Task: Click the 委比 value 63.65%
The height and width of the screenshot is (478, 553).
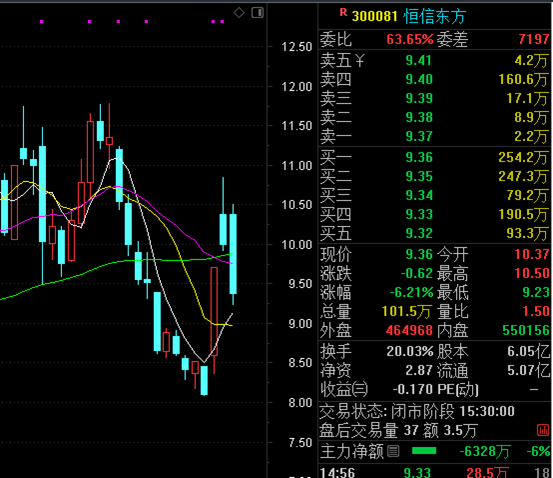Action: 409,39
